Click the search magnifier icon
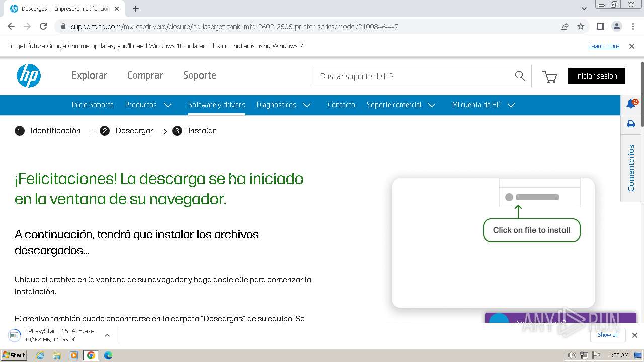Screen dimensions: 644x362 click(x=520, y=76)
